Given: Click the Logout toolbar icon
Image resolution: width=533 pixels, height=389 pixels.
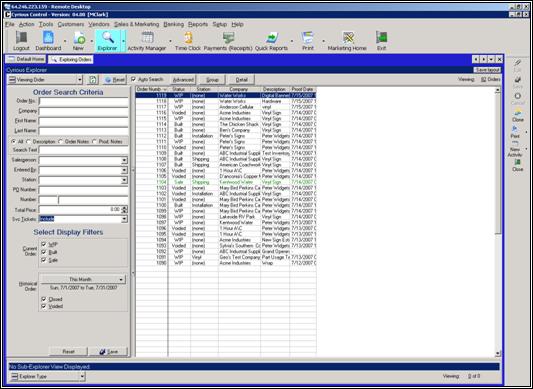Looking at the screenshot, I should click(21, 38).
